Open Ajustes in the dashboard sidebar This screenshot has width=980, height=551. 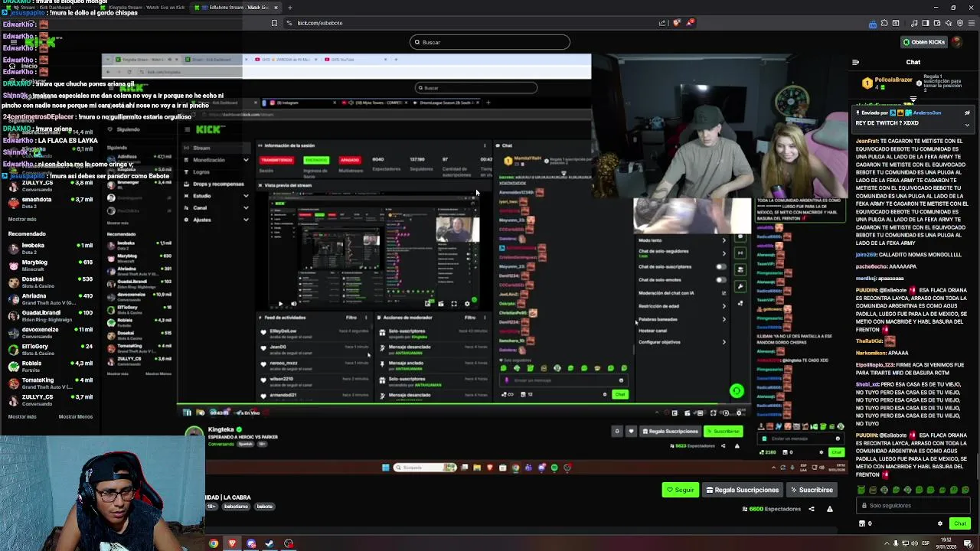pyautogui.click(x=202, y=220)
